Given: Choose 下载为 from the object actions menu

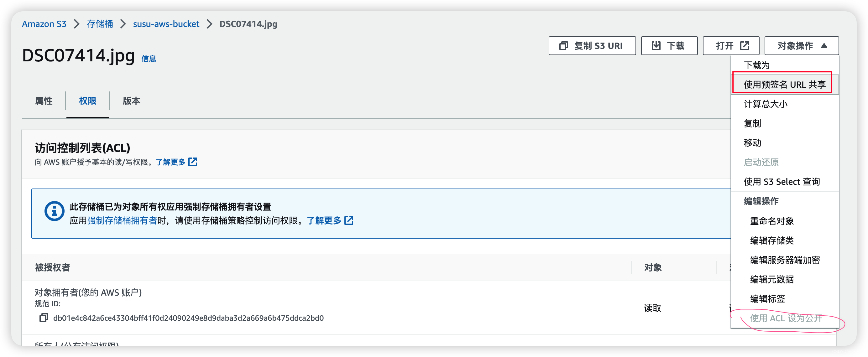Looking at the screenshot, I should click(x=785, y=65).
